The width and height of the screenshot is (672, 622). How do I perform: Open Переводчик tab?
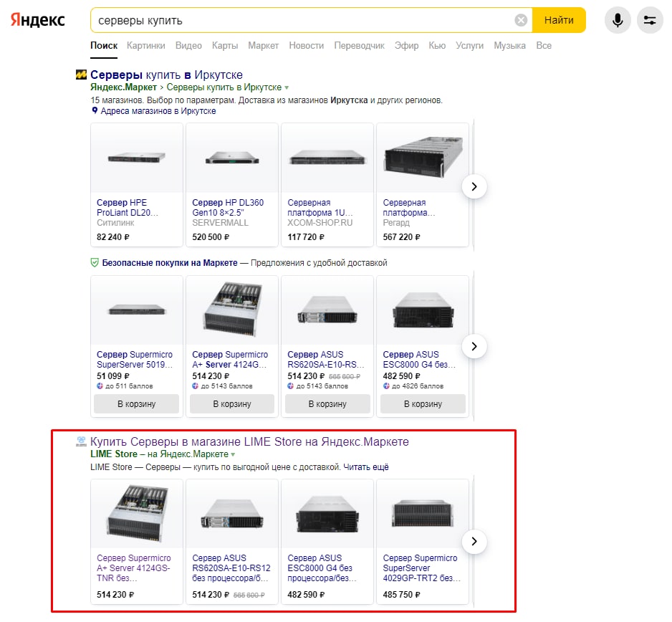click(x=359, y=45)
